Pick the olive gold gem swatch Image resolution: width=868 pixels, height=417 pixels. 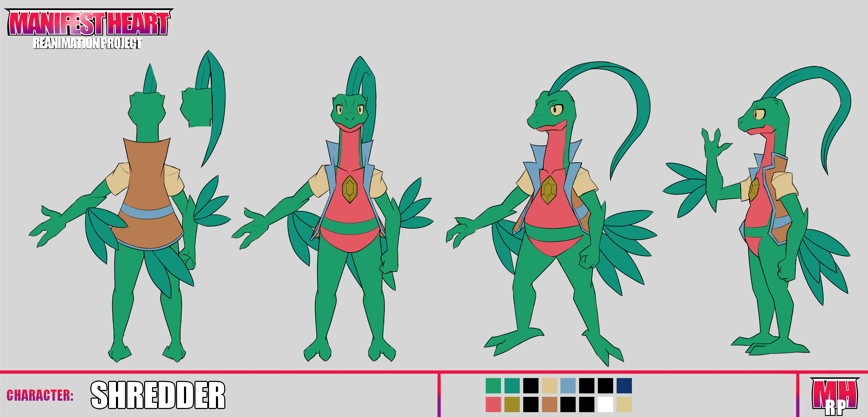click(x=512, y=404)
